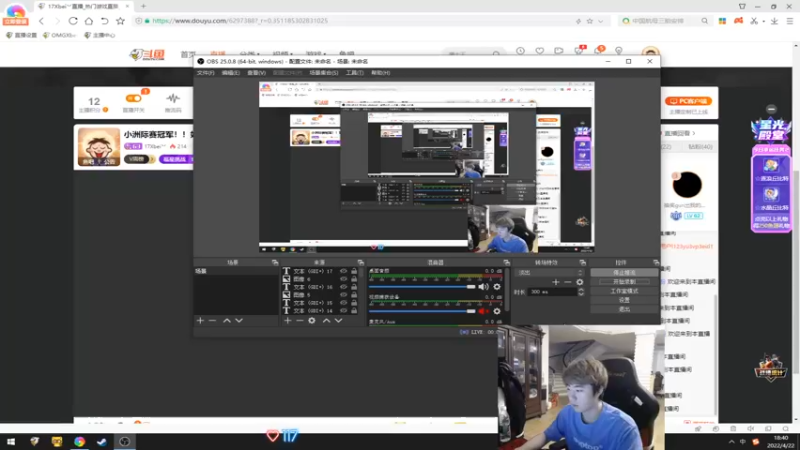Hide source 文本 (GDI+) 17
This screenshot has width=800, height=450.
(x=343, y=271)
